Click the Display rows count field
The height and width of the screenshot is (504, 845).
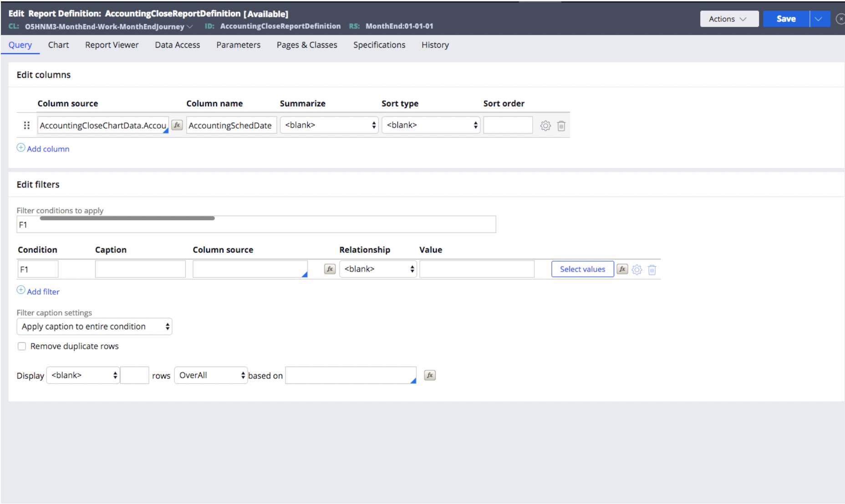coord(135,375)
